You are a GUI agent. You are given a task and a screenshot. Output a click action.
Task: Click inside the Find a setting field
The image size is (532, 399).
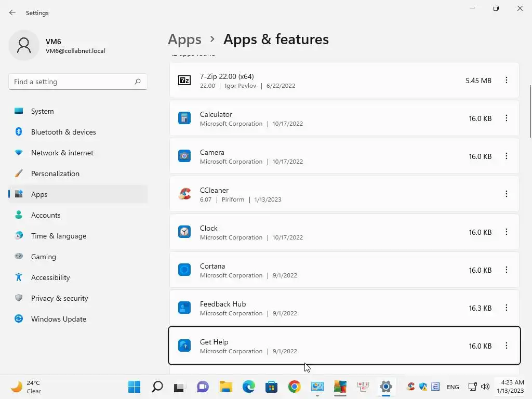(x=78, y=82)
